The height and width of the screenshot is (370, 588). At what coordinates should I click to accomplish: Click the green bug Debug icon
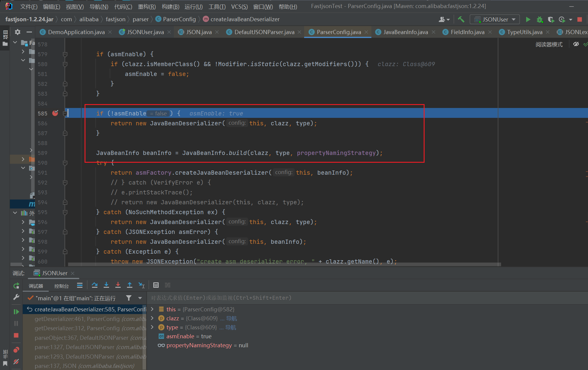click(539, 19)
